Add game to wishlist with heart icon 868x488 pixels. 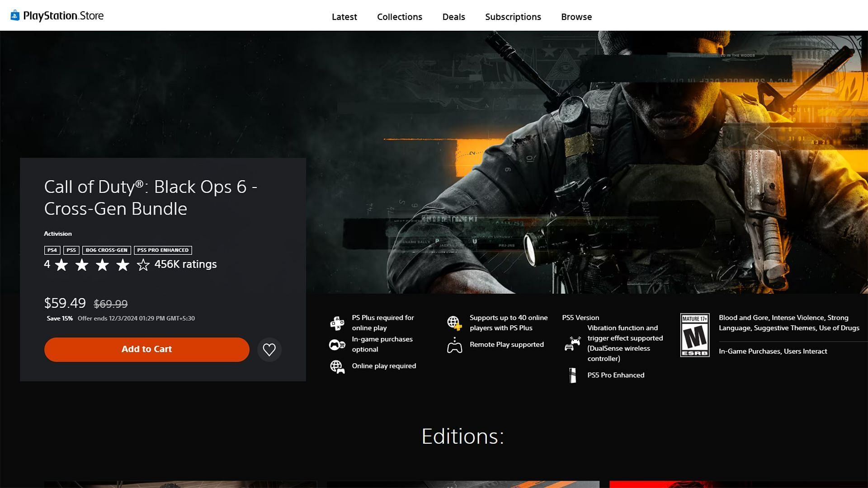pyautogui.click(x=269, y=350)
